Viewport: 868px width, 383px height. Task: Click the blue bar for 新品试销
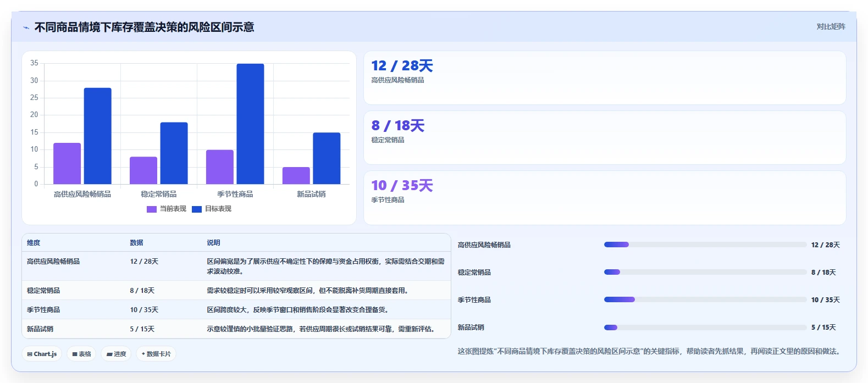coord(327,158)
